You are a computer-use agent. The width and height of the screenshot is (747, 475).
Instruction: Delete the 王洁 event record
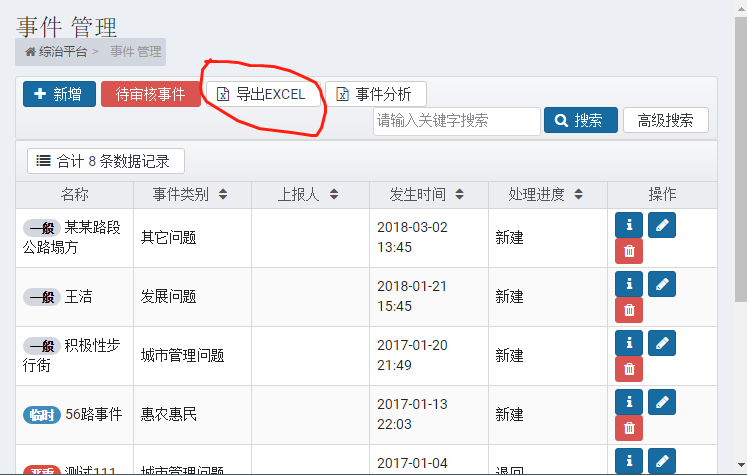(629, 310)
